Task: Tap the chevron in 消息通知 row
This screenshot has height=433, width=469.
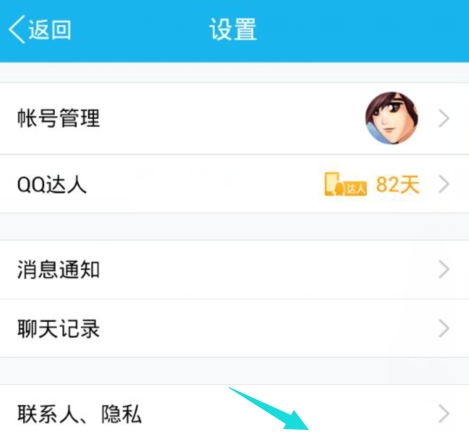Action: point(444,269)
